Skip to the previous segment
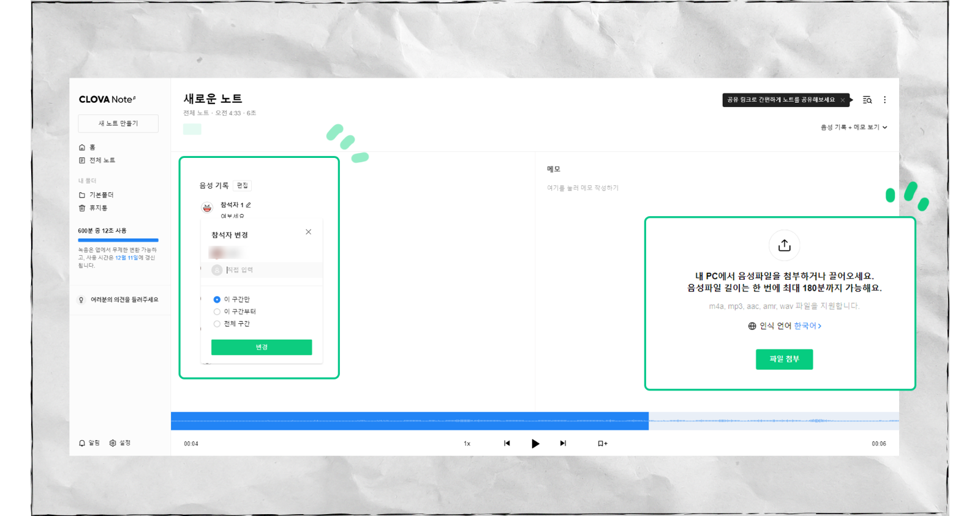This screenshot has height=516, width=980. click(507, 443)
